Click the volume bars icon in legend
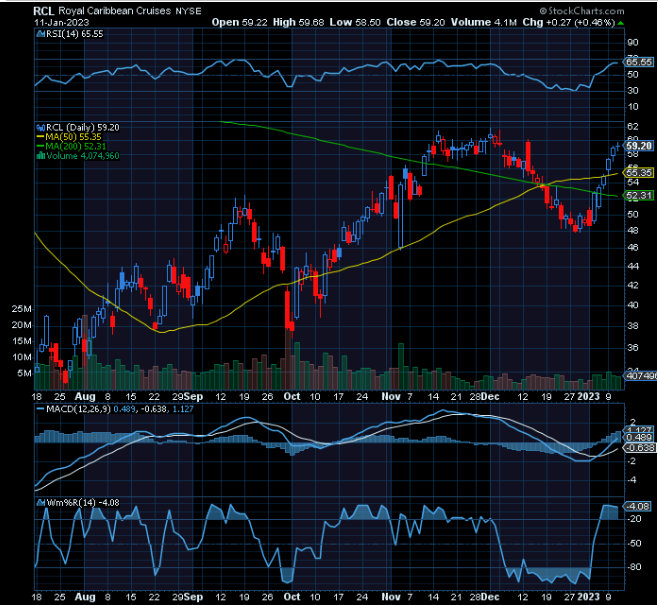 pos(39,155)
